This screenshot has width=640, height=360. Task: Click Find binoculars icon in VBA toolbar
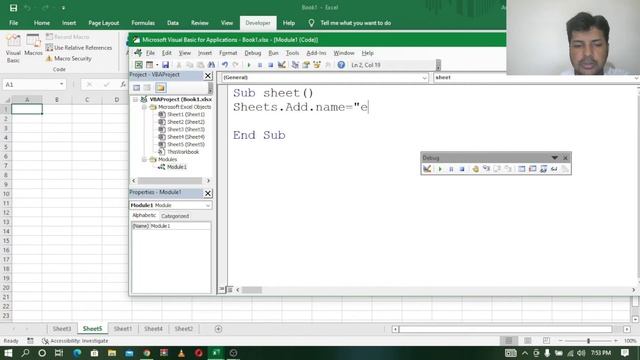click(211, 65)
